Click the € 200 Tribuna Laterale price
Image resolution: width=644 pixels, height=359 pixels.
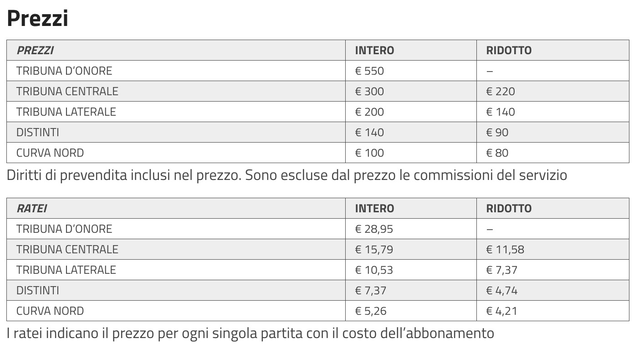point(369,112)
